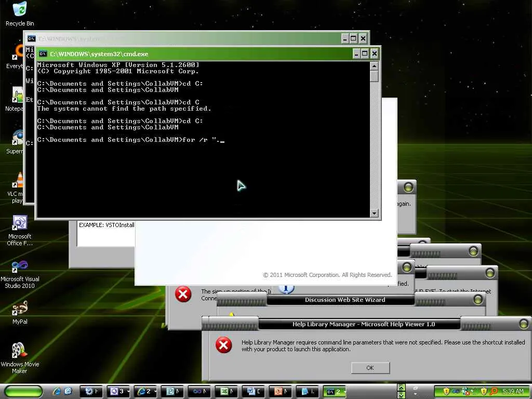Maximize the back command prompt window
The image size is (532, 399).
tap(353, 38)
